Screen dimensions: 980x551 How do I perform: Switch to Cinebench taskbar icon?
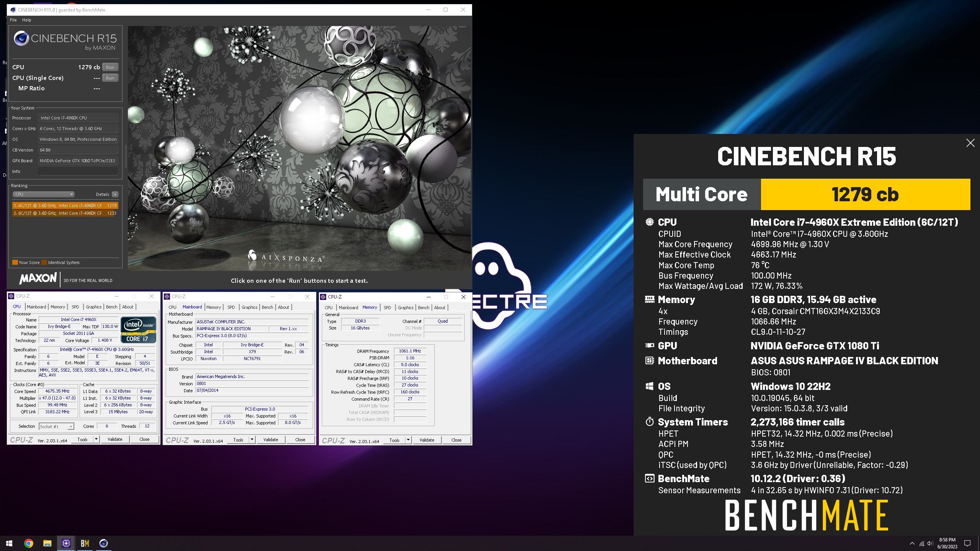[103, 543]
